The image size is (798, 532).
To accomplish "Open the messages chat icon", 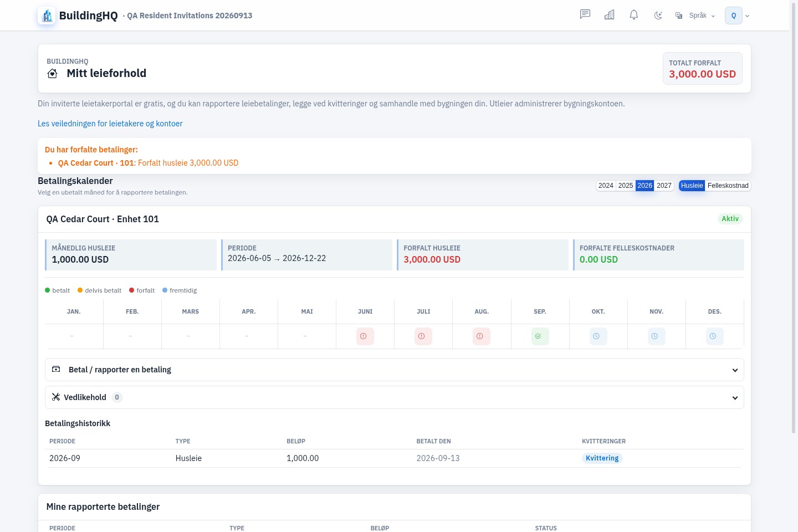I will [585, 15].
